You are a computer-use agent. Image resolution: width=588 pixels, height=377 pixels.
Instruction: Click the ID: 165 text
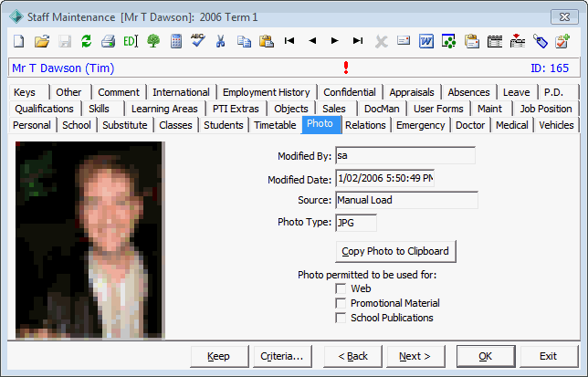[x=550, y=68]
